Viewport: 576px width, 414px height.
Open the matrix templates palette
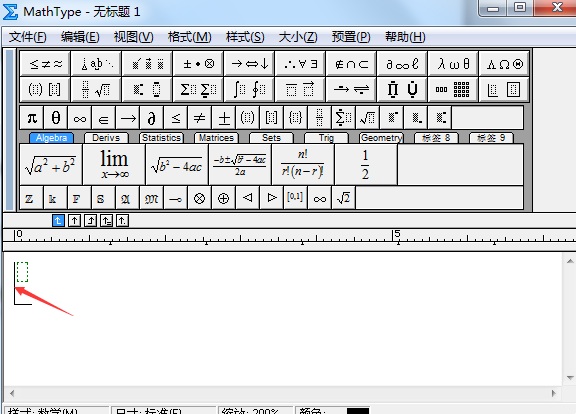tap(453, 89)
